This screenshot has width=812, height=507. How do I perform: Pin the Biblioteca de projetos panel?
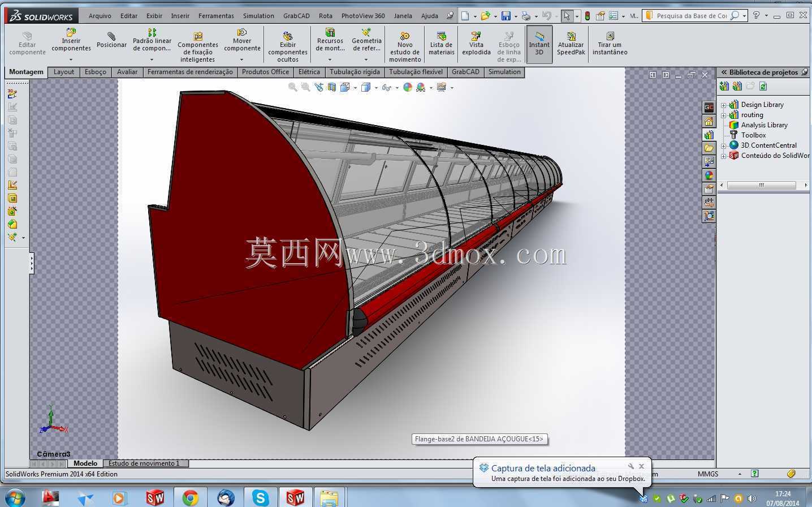coord(805,72)
